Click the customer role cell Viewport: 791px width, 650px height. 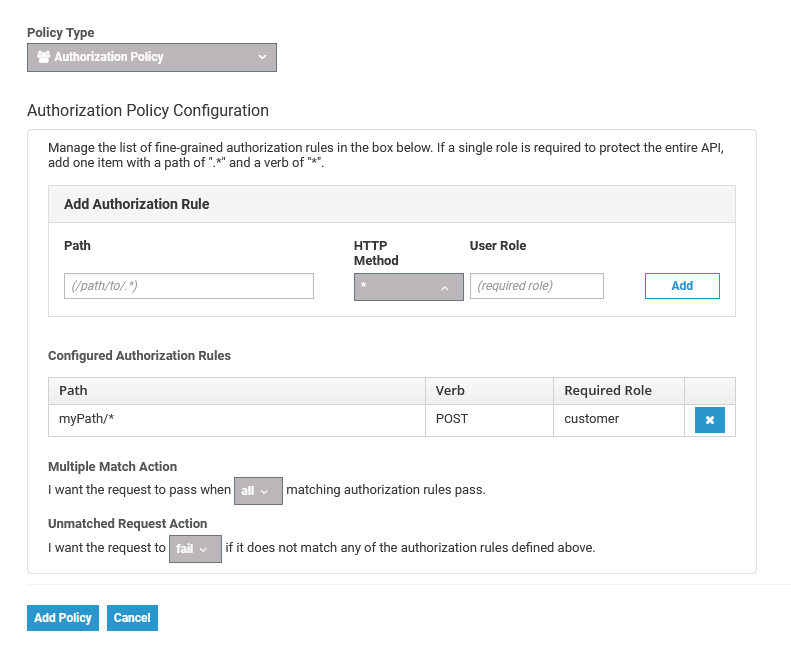pos(592,419)
